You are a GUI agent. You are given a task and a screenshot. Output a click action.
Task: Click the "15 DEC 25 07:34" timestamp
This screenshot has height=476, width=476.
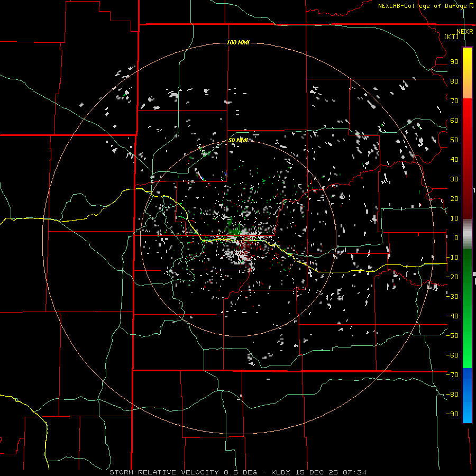point(331,472)
